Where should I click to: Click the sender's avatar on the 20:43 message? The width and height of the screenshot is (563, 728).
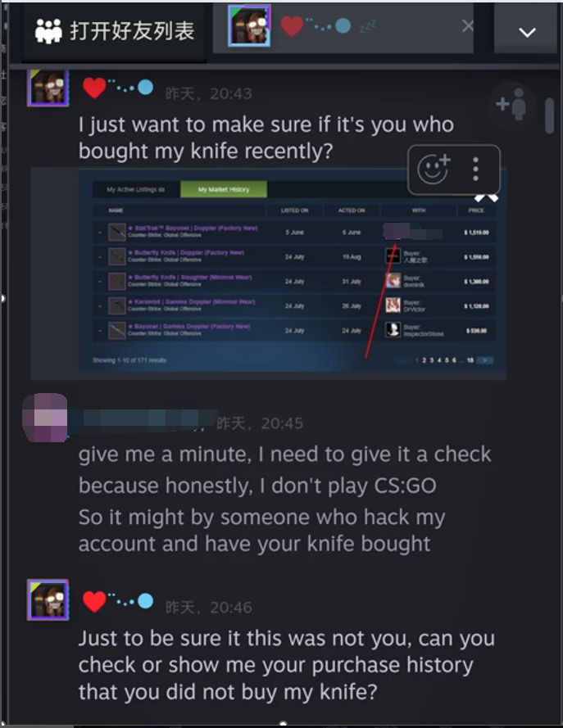click(48, 88)
